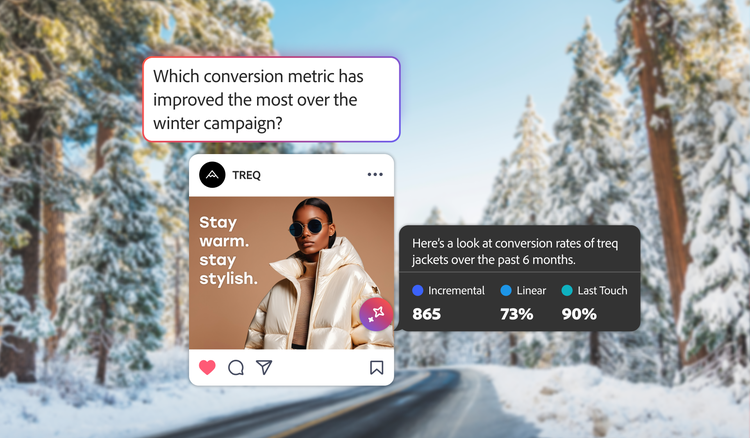Click the AI sparkle assistant button
This screenshot has width=750, height=438.
click(x=376, y=314)
